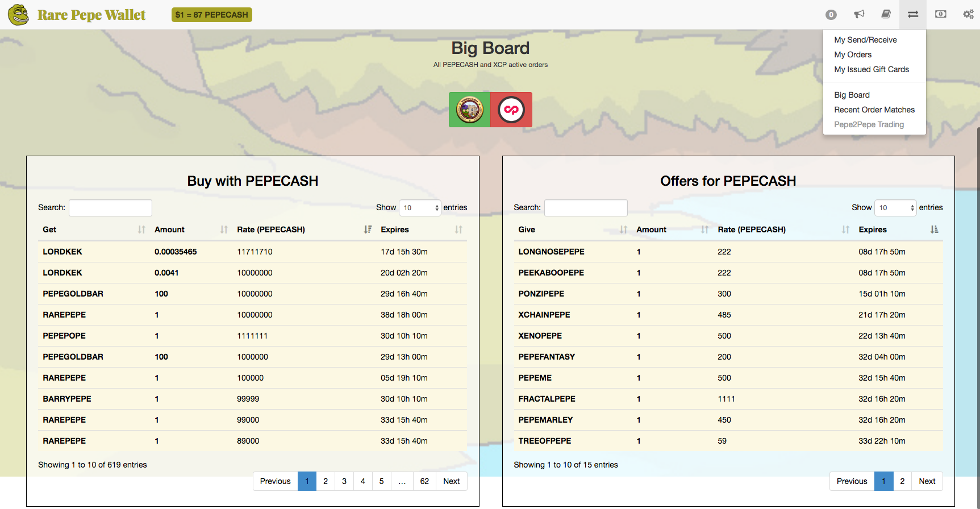Go to page 5 of Buy table
Viewport: 980px width, 509px height.
382,481
